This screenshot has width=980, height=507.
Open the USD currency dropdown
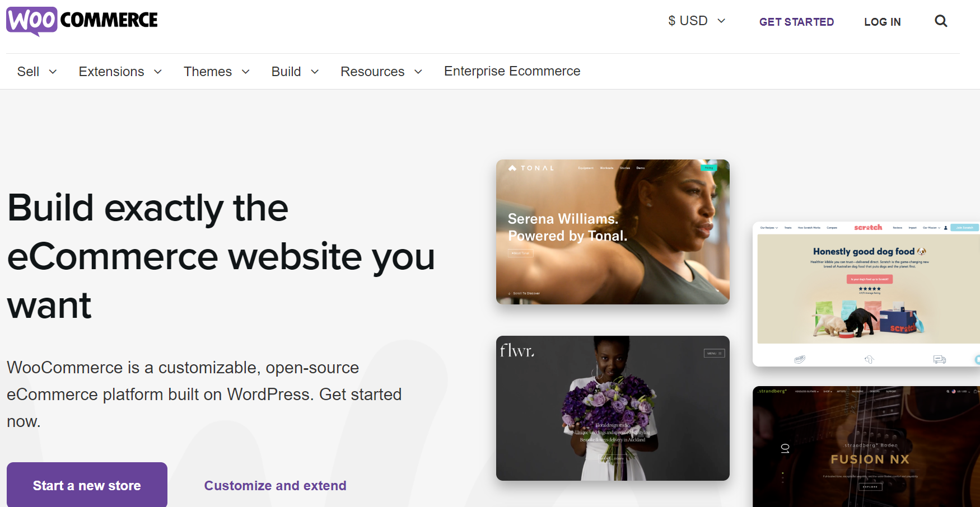tap(697, 21)
